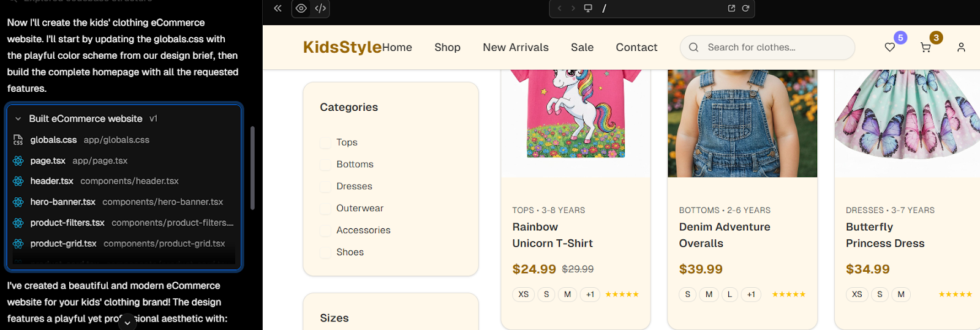This screenshot has width=980, height=330.
Task: Tick the Shoes category checkbox
Action: [x=325, y=253]
